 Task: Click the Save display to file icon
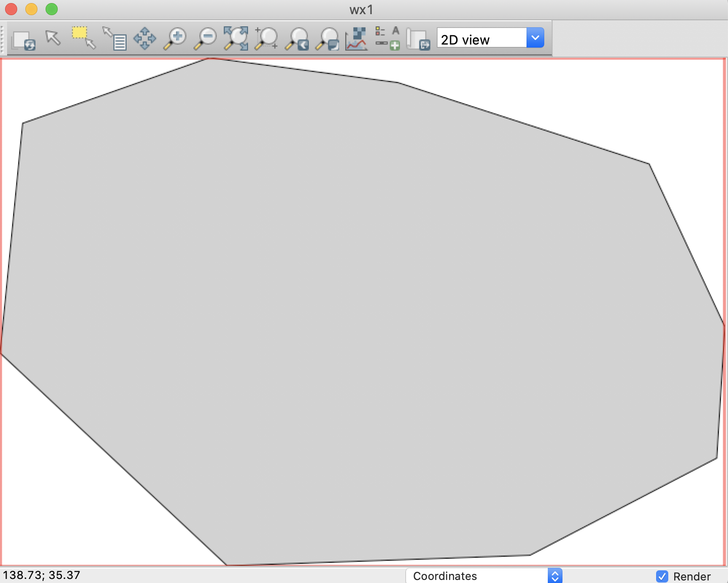pyautogui.click(x=419, y=38)
